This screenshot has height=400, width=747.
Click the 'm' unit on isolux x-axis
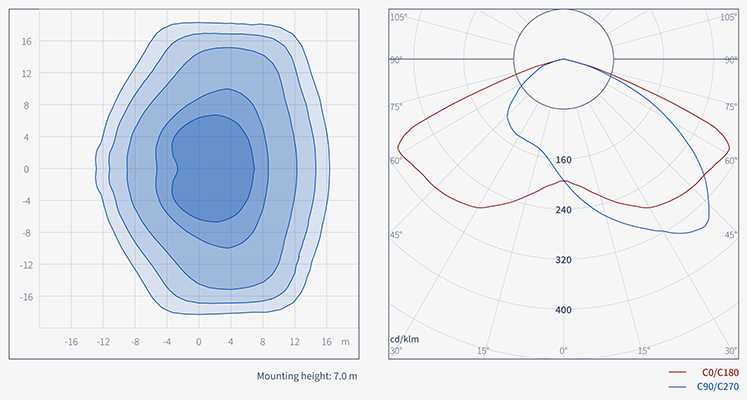pyautogui.click(x=345, y=342)
